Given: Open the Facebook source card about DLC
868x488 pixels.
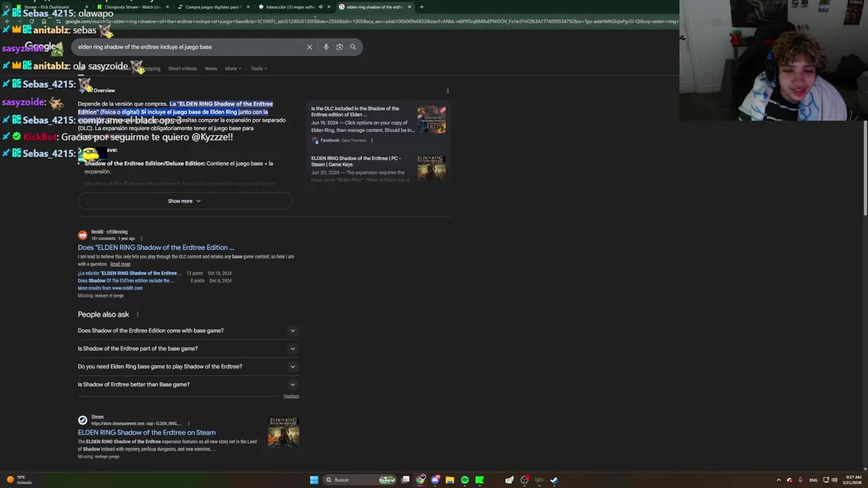Looking at the screenshot, I should click(x=378, y=124).
